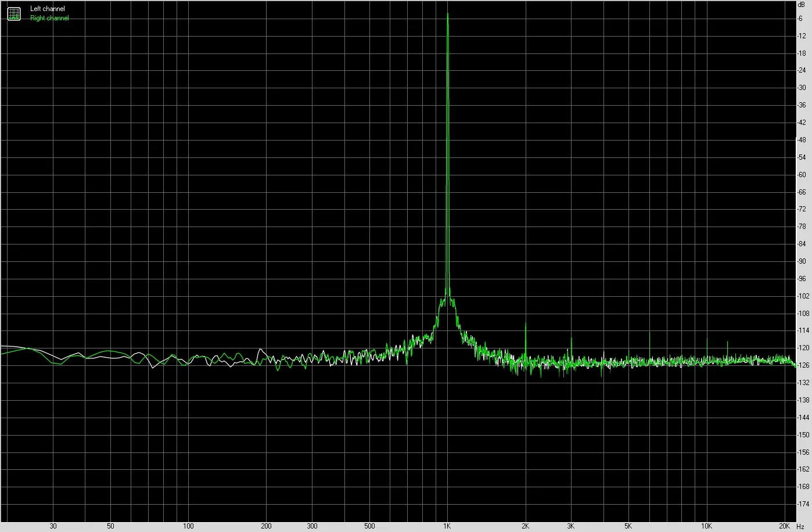Click the dB unit label on amplitude axis
Viewport: 812px width, 532px height.
802,3
